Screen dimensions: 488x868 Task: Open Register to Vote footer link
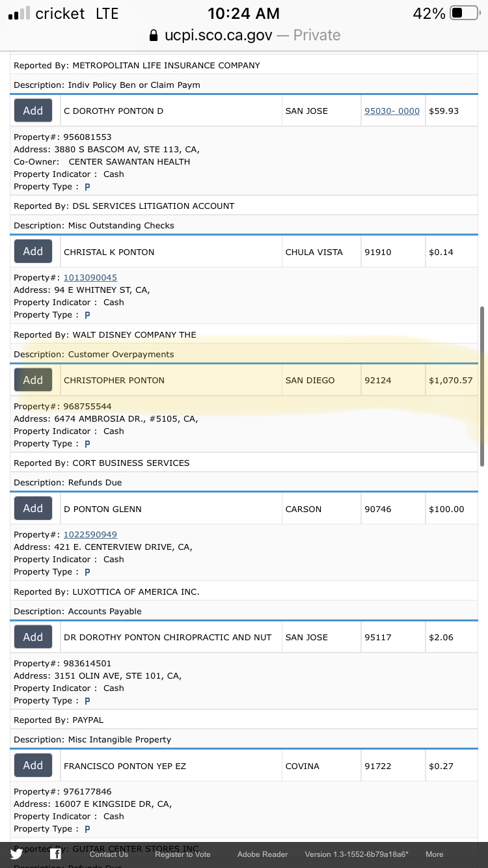pyautogui.click(x=183, y=854)
